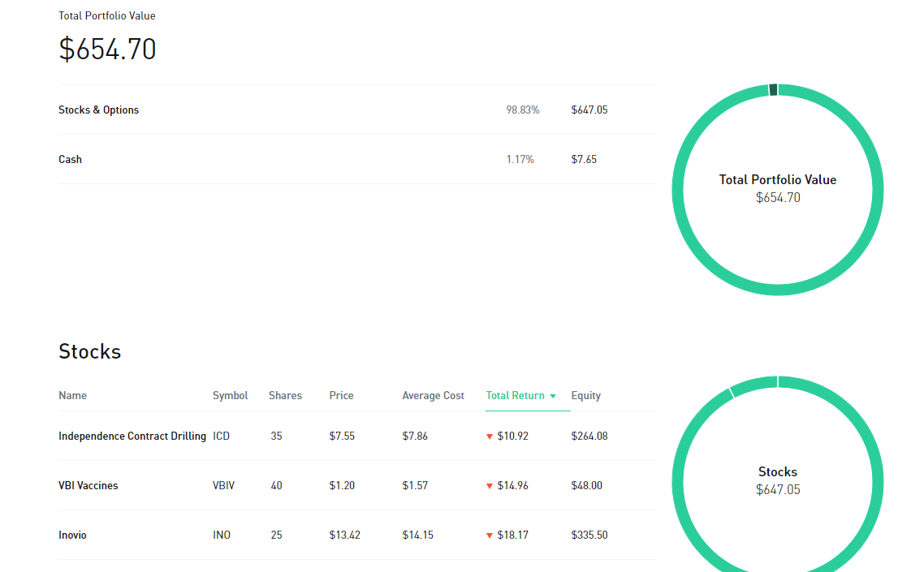The height and width of the screenshot is (572, 924).
Task: Select the Stocks & Options row
Action: click(x=357, y=110)
